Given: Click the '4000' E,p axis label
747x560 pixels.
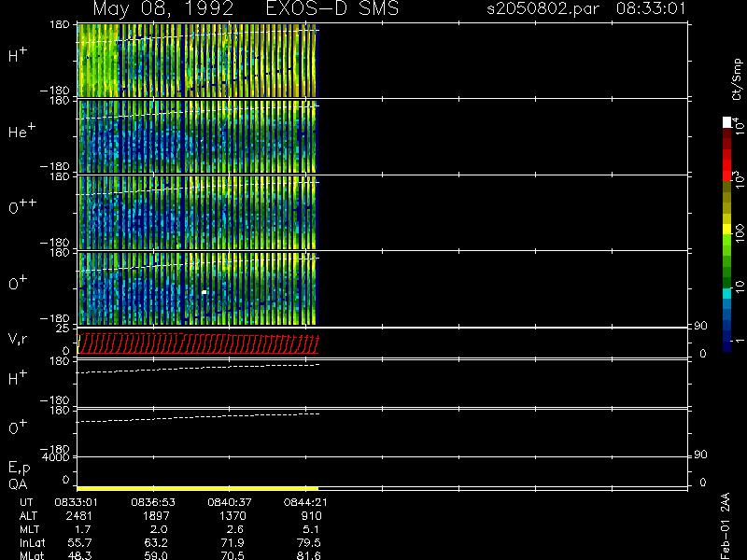Looking at the screenshot, I should point(56,457).
